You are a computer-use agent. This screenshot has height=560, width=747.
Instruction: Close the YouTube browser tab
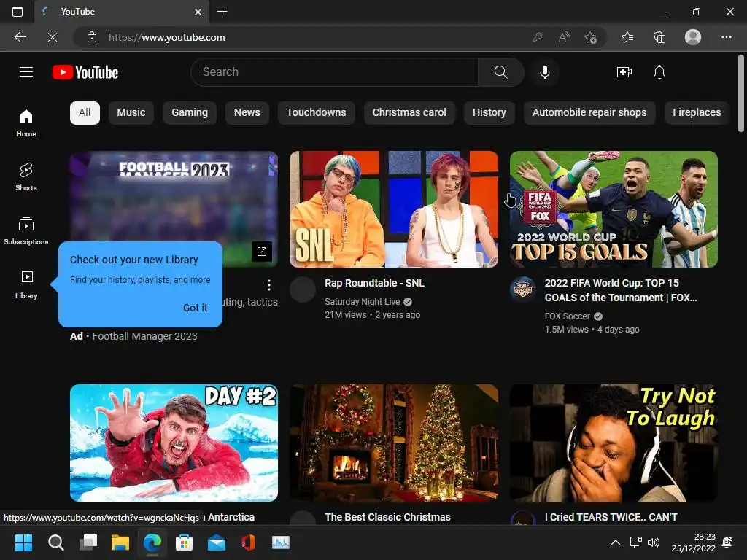click(x=198, y=12)
